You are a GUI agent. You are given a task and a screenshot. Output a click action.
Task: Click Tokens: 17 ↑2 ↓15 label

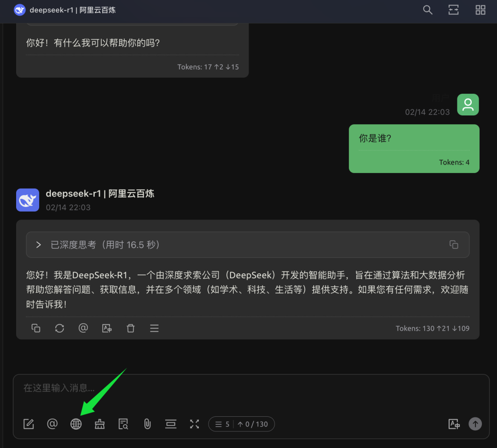pos(208,67)
